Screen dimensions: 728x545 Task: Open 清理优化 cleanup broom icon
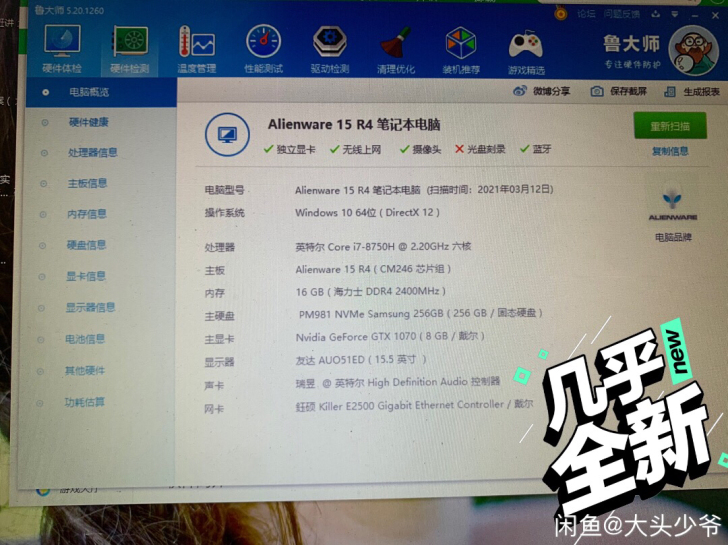coord(396,51)
